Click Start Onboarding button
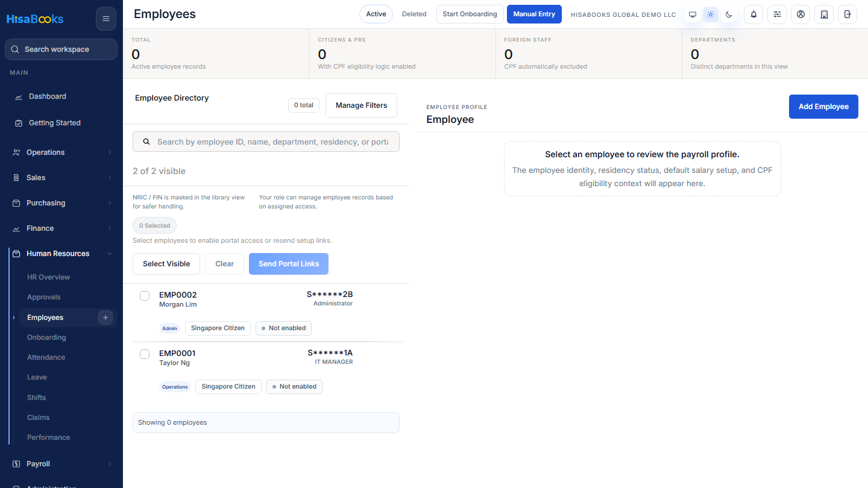 click(470, 14)
